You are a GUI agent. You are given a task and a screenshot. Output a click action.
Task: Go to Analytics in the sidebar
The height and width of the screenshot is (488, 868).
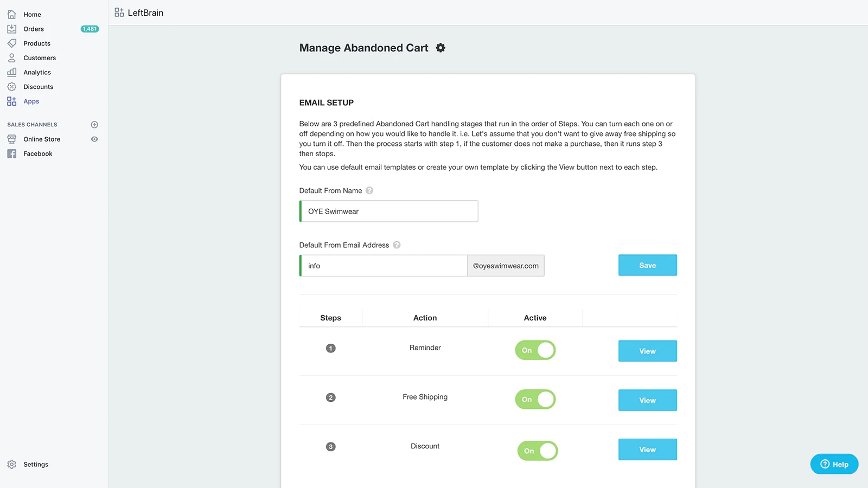[37, 73]
